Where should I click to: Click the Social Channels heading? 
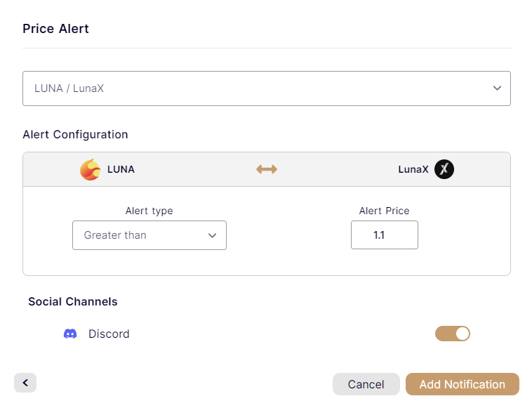click(x=73, y=301)
